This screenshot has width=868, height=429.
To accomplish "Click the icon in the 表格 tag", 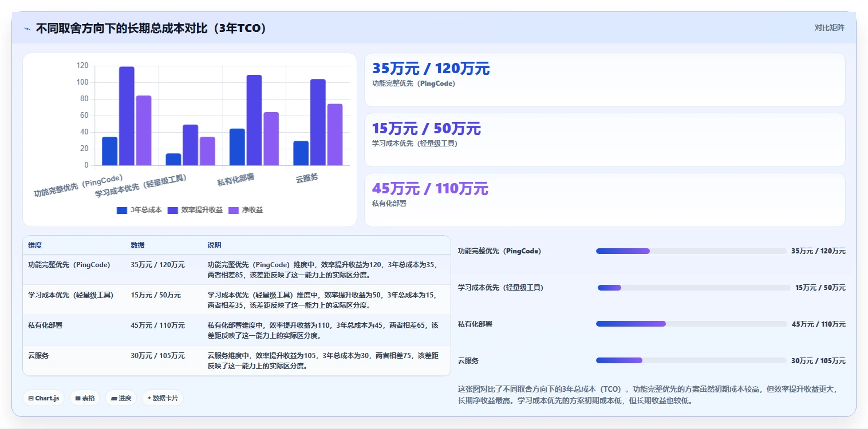I will tap(78, 398).
